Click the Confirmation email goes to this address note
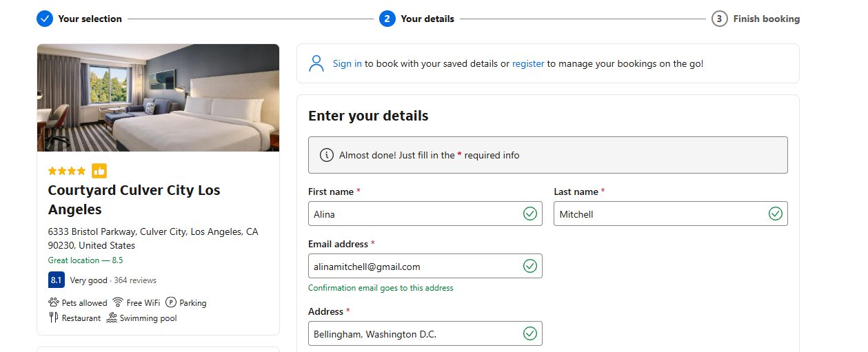 381,288
